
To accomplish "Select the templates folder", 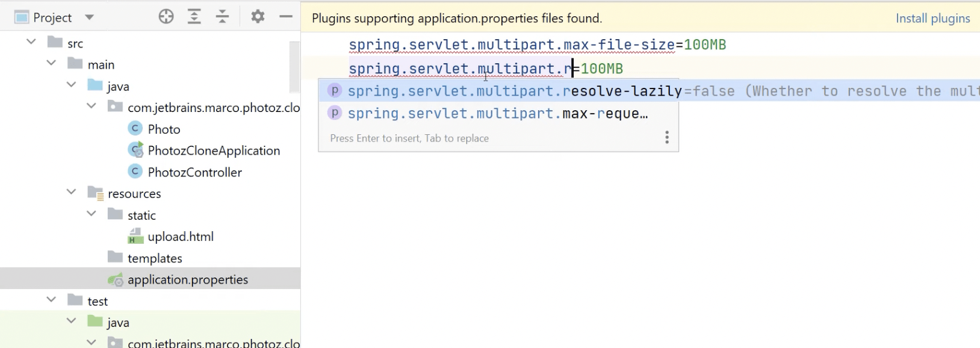I will click(155, 258).
